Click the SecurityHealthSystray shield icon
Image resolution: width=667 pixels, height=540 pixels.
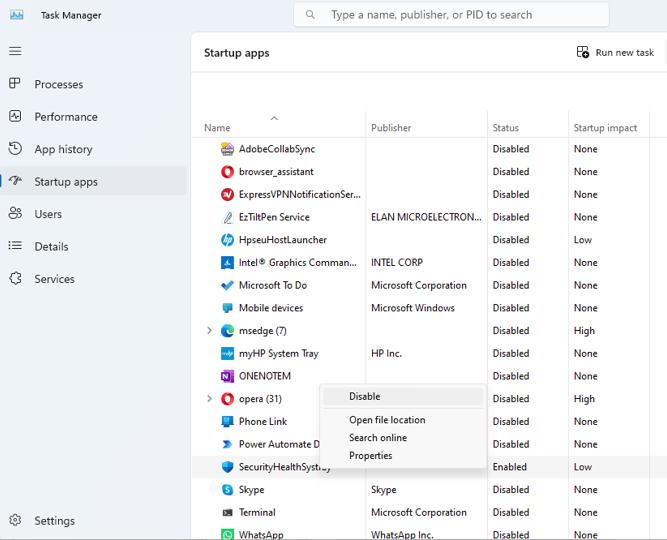[x=227, y=467]
